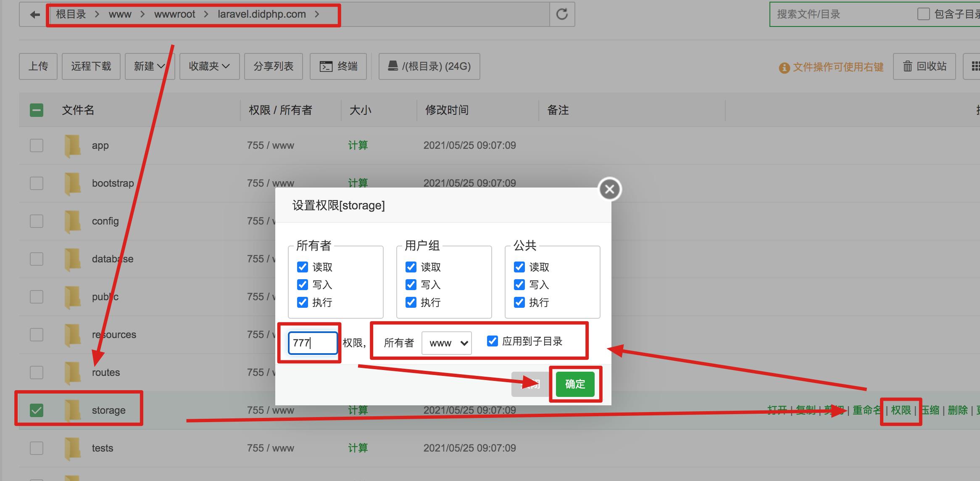Click 755 / www permission for app
This screenshot has width=980, height=481.
[x=271, y=145]
